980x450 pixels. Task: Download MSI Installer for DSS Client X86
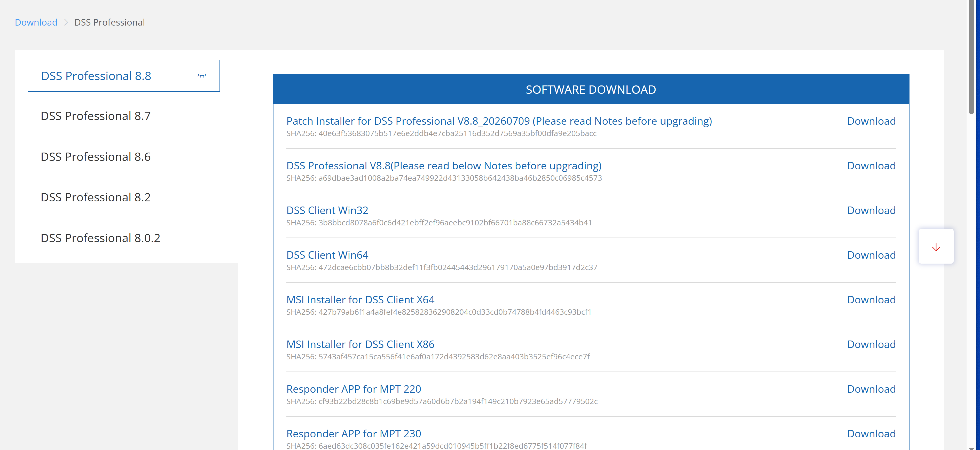[x=871, y=344]
